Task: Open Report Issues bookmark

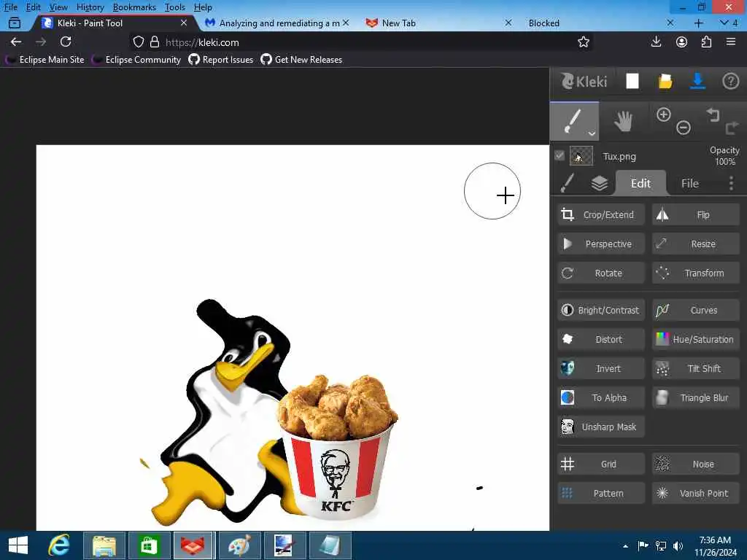Action: [x=221, y=60]
